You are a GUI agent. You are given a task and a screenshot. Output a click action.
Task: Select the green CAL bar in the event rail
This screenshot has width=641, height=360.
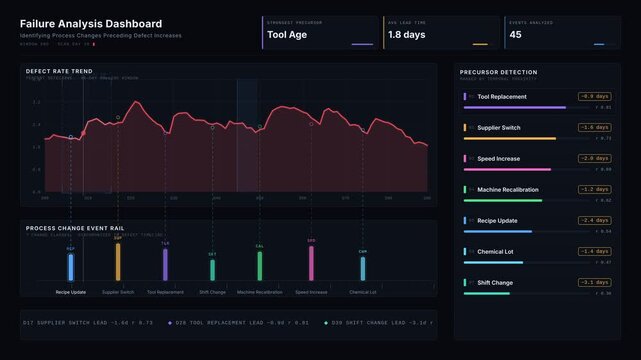[260, 266]
